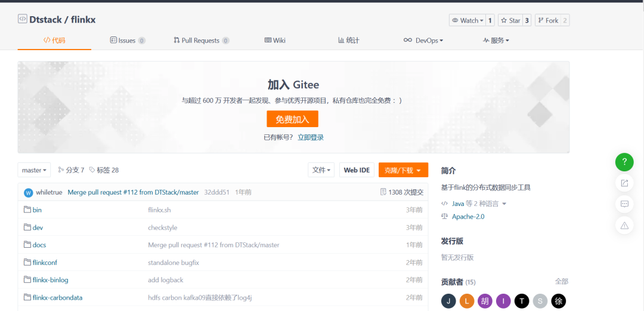Click the license scale icon
644x311 pixels.
point(444,216)
